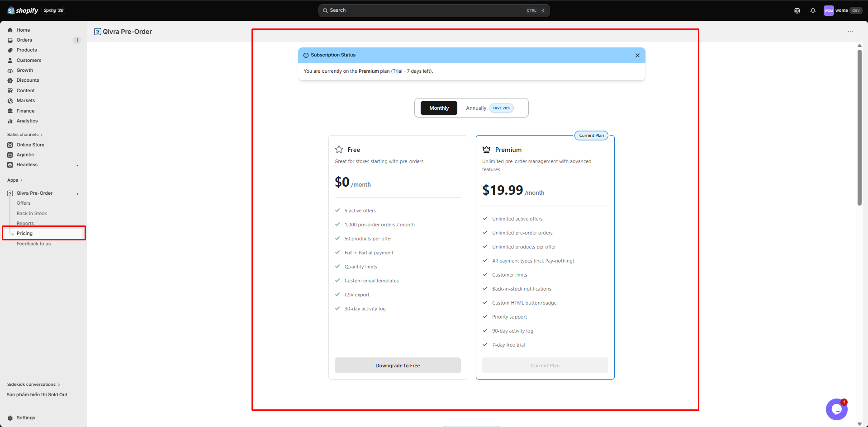Click "Unlimited active offers" feature

tap(517, 219)
